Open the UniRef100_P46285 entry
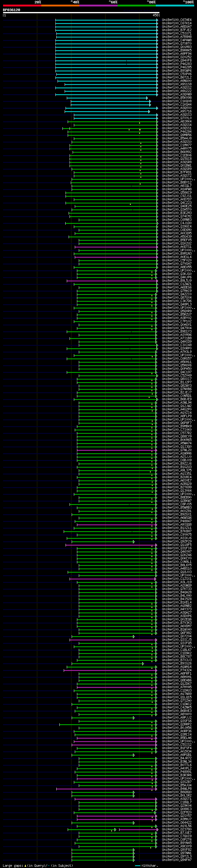The image size is (197, 868). (x=176, y=67)
